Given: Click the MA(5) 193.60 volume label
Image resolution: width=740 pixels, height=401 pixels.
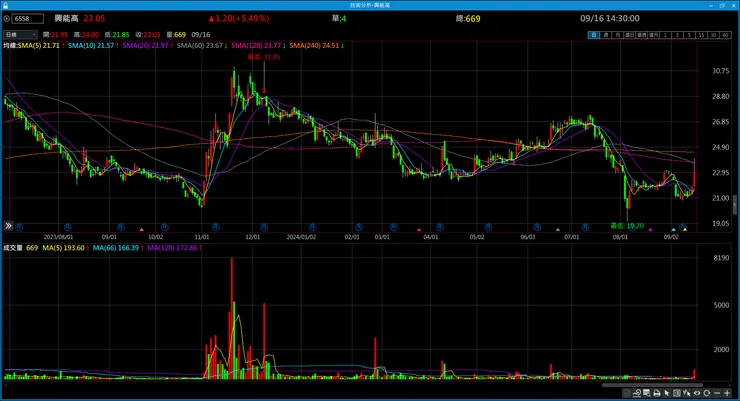Looking at the screenshot, I should 64,248.
